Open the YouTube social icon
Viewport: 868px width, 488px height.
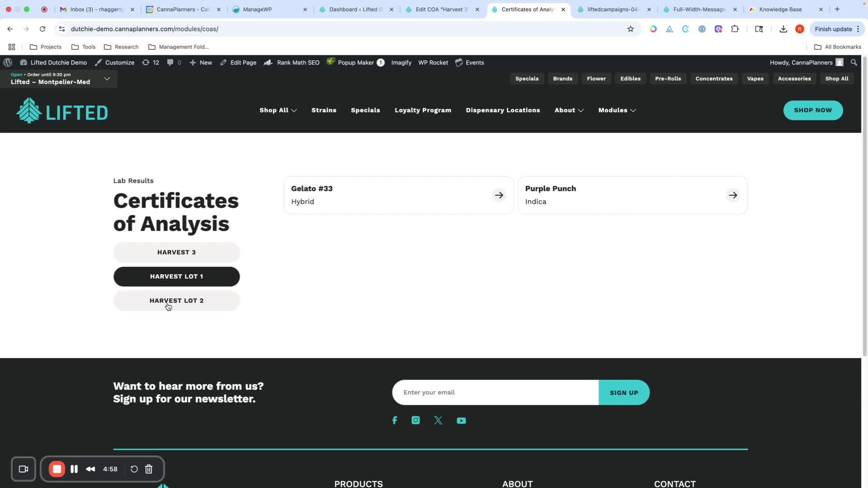(461, 421)
